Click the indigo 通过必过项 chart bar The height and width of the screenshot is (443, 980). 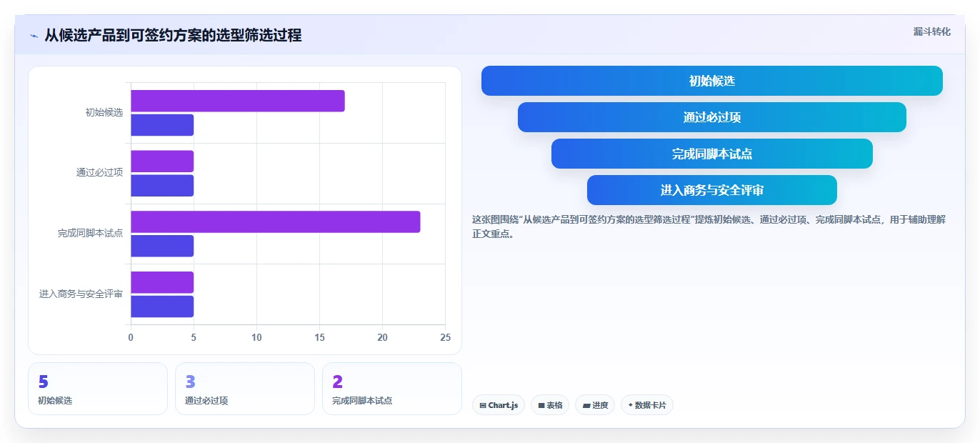[x=162, y=186]
